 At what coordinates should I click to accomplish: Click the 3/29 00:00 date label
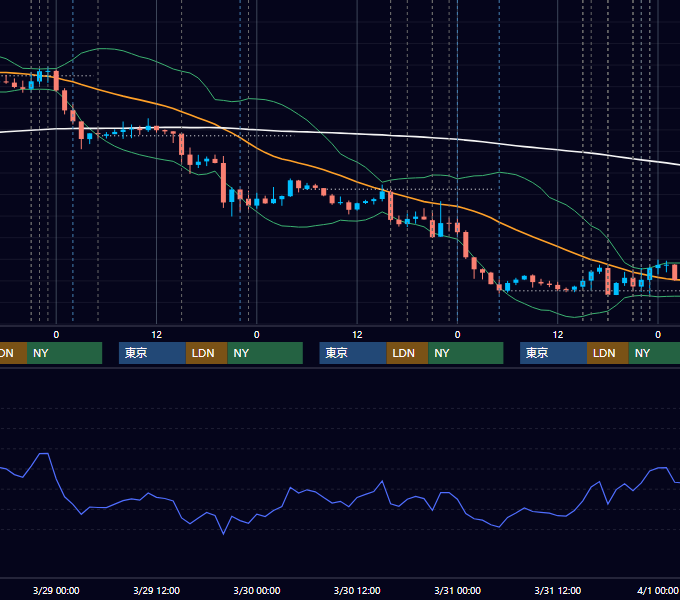tap(56, 590)
